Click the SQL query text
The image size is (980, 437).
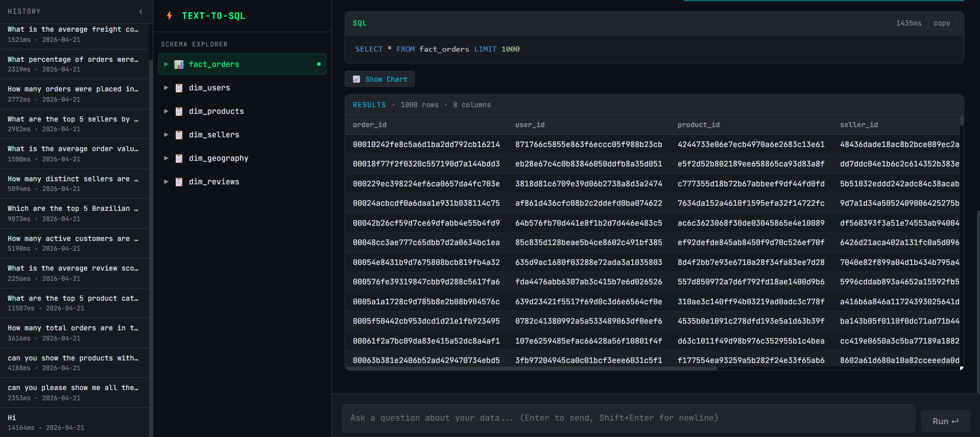(438, 49)
